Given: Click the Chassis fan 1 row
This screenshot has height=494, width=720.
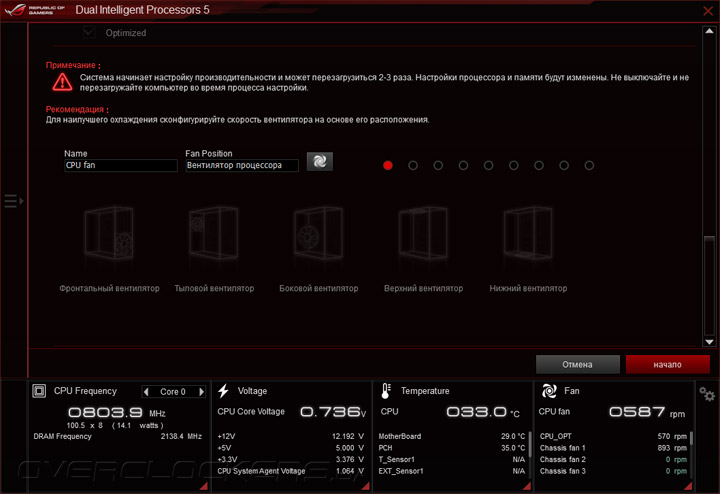Looking at the screenshot, I should [613, 448].
